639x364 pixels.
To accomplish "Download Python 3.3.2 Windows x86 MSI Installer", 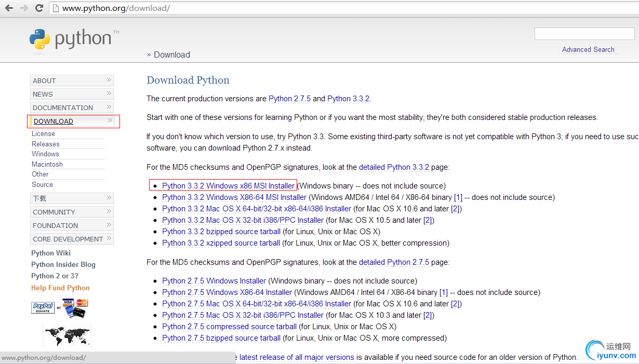I will tap(229, 186).
